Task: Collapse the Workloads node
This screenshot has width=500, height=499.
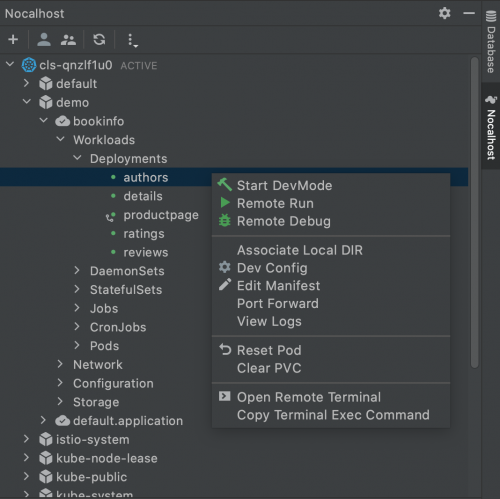Action: click(60, 139)
